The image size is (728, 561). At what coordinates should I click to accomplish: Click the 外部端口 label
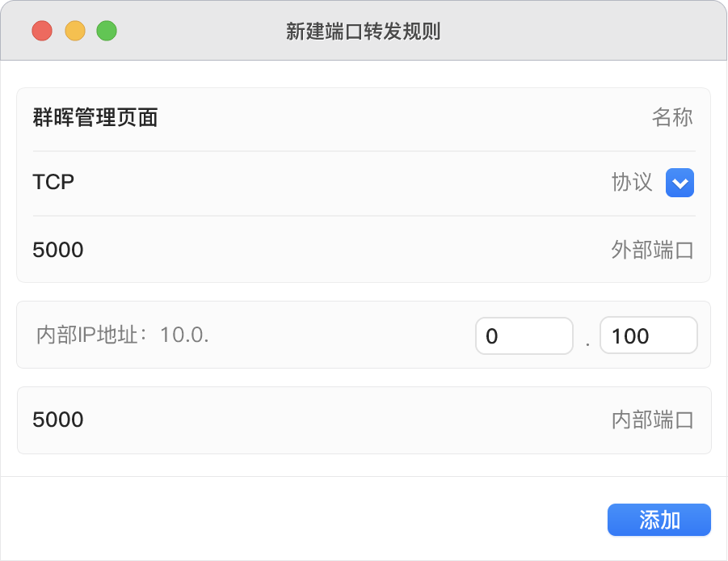point(652,250)
